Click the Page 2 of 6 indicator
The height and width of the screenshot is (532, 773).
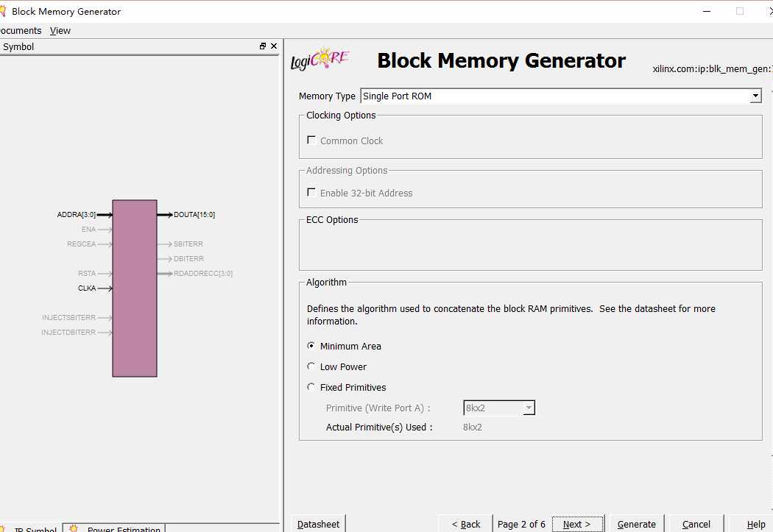[521, 524]
